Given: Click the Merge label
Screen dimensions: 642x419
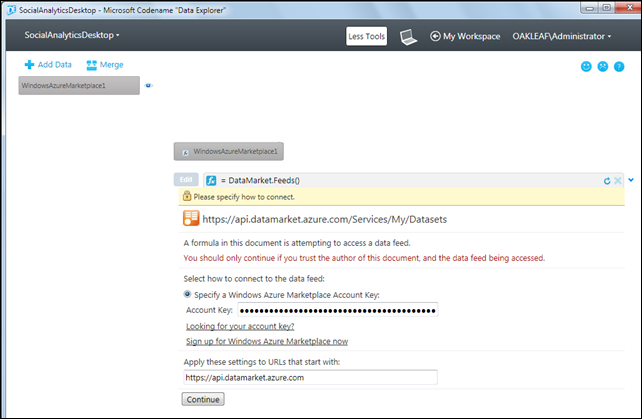Looking at the screenshot, I should click(x=111, y=65).
